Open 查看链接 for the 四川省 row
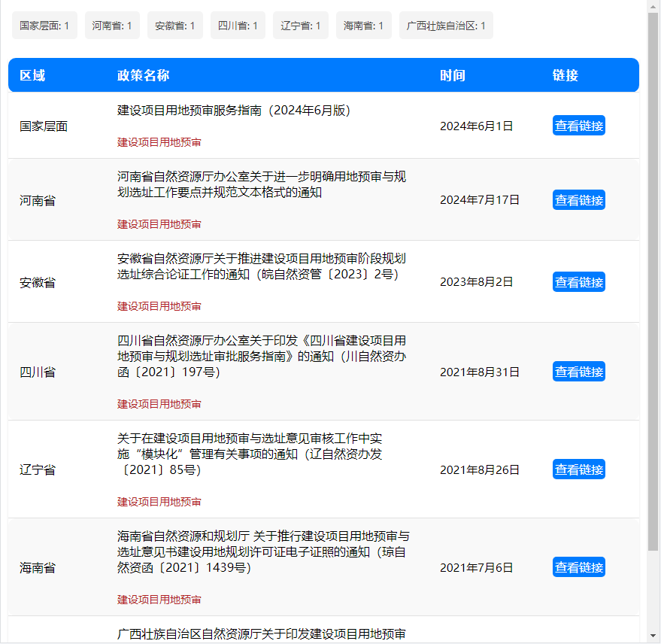 (579, 372)
